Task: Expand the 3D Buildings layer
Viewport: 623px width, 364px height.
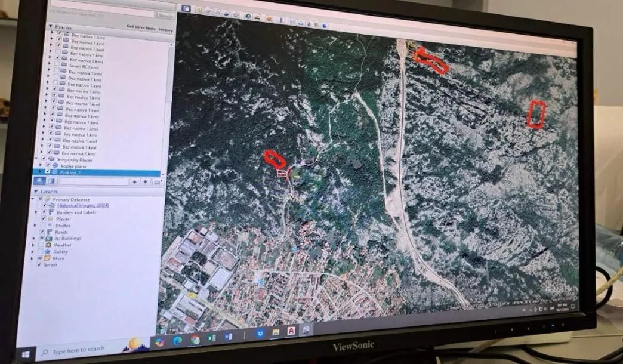Action: click(33, 239)
